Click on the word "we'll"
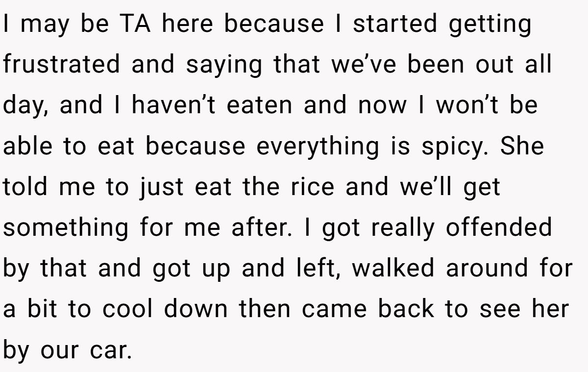The height and width of the screenshot is (372, 588). coord(428,187)
